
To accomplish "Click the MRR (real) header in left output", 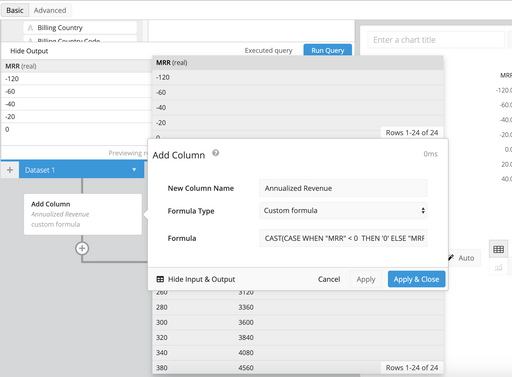I will pyautogui.click(x=21, y=66).
